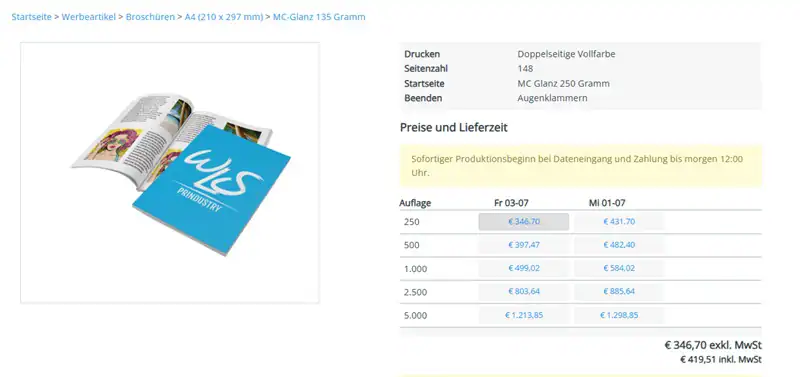Click the € 419,51 inkl. MwSt total
This screenshot has width=800, height=377.
click(x=721, y=360)
